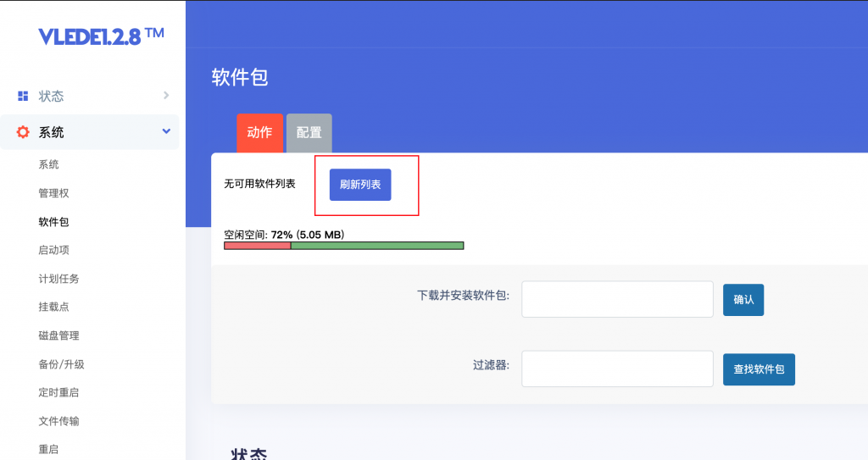868x460 pixels.
Task: Open 软件包 in the sidebar
Action: coord(53,222)
